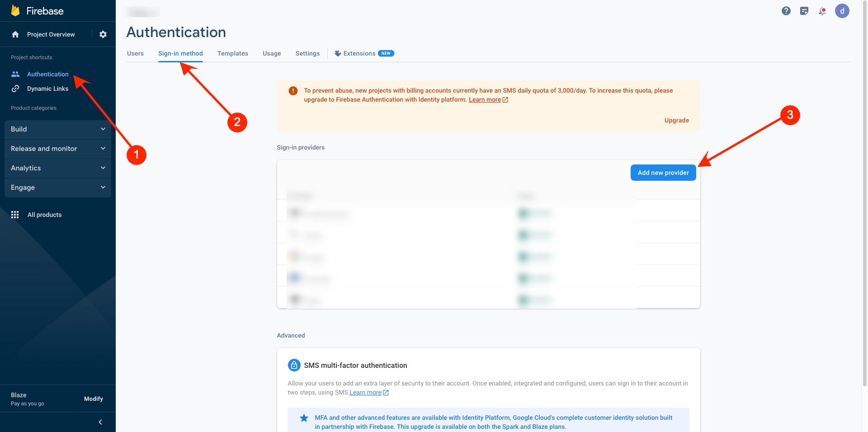
Task: Expand the Build category
Action: 57,129
